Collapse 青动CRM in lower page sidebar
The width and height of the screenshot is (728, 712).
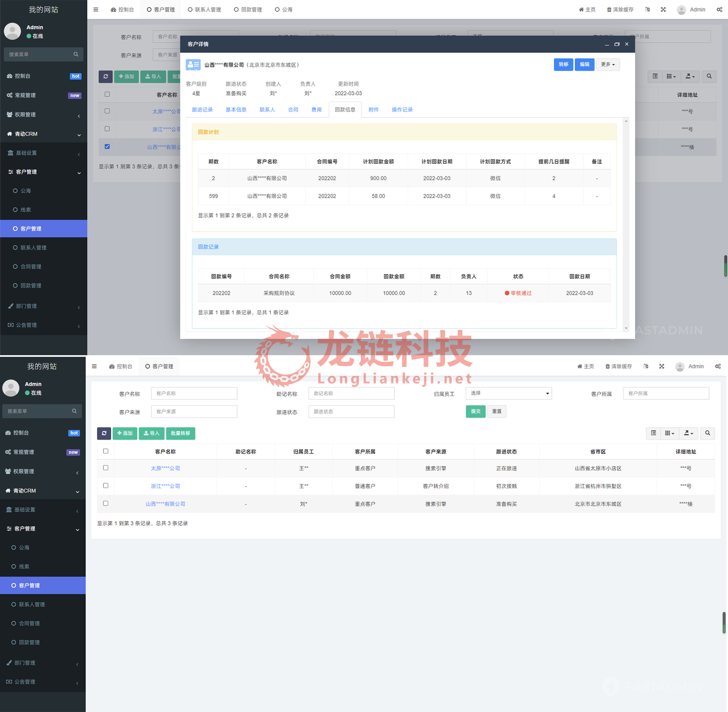coord(43,491)
